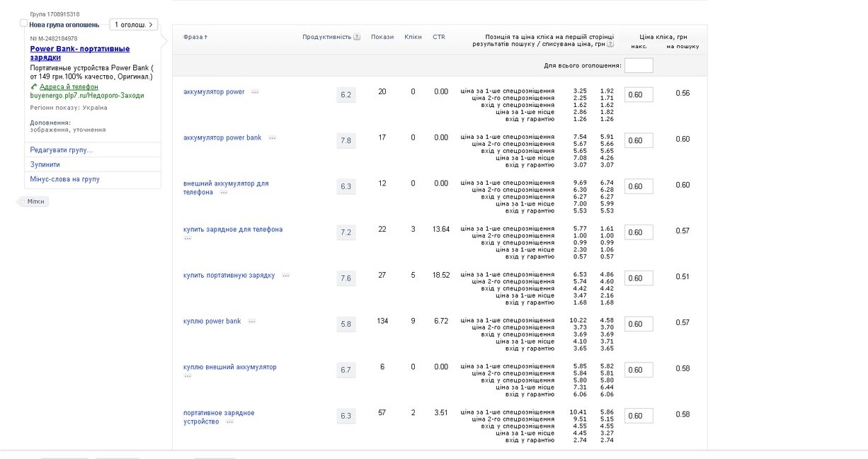Open ellipsis menu for куплю power bank
Viewport: 868px width, 459px height.
click(x=252, y=322)
